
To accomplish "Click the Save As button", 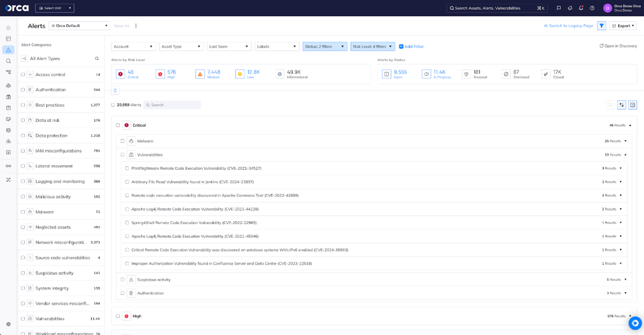I will [121, 25].
